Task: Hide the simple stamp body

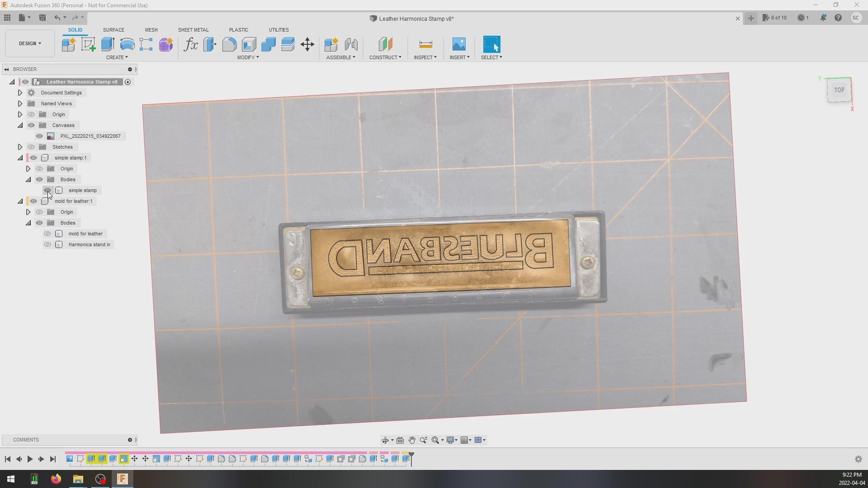Action: pyautogui.click(x=47, y=190)
